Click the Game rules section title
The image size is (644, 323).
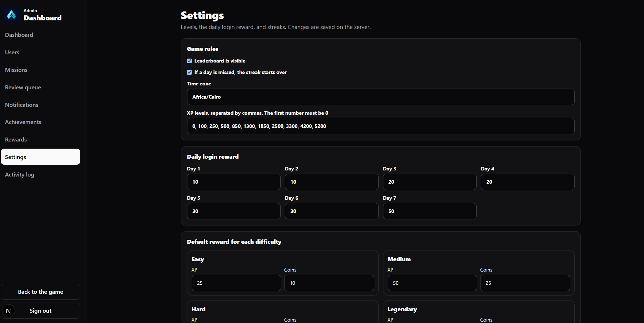202,49
